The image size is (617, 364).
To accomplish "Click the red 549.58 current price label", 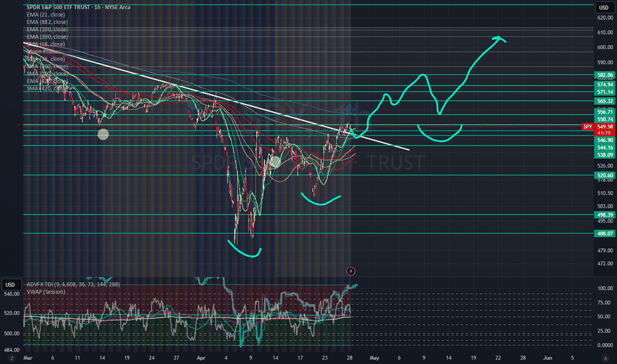I will click(605, 126).
